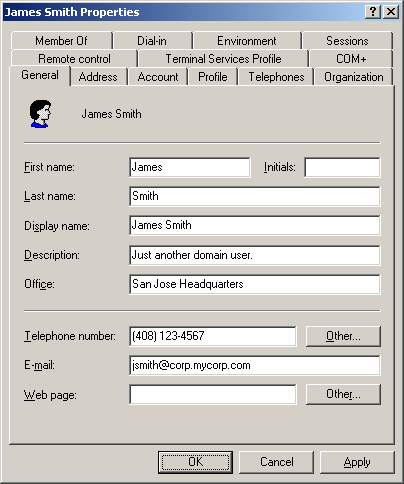The width and height of the screenshot is (404, 484).
Task: Click the E-mail field containing jsmith@corp.mycorp.com
Action: point(255,365)
